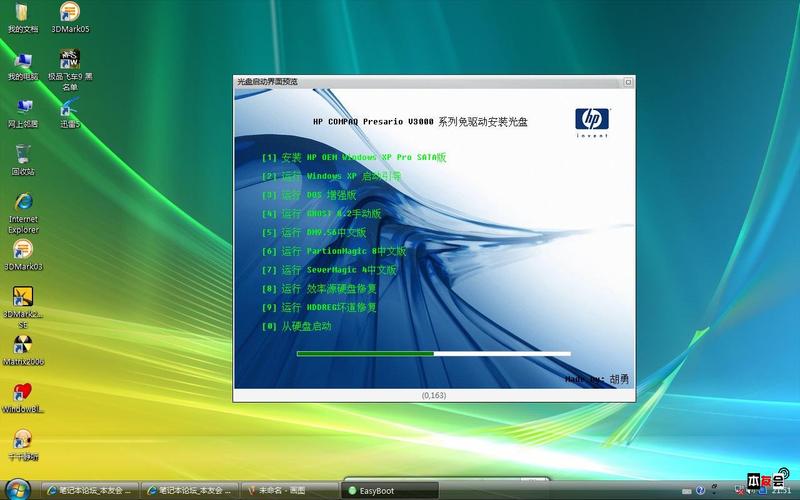Launch the 极品飞车9 黑名单 shortcut
The height and width of the screenshot is (500, 800).
coord(70,70)
